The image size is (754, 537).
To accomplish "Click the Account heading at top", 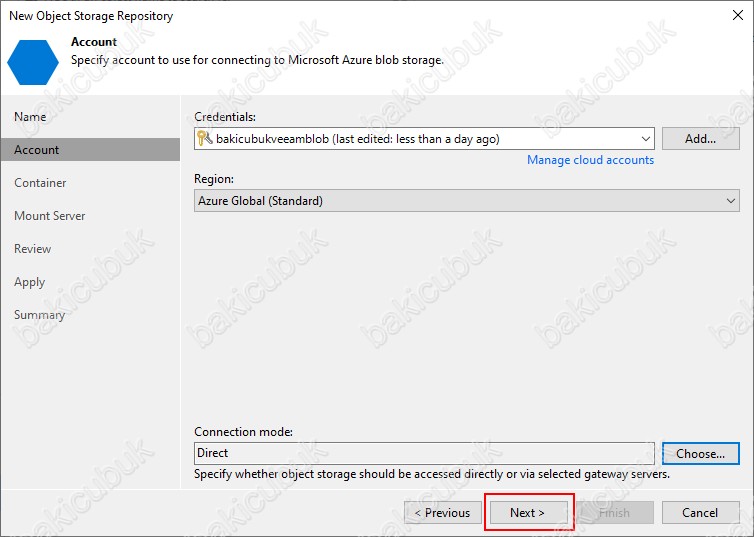I will tap(94, 42).
